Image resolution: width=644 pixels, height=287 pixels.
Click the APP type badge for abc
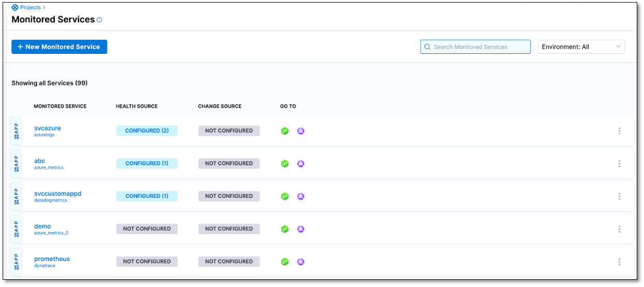[16, 164]
